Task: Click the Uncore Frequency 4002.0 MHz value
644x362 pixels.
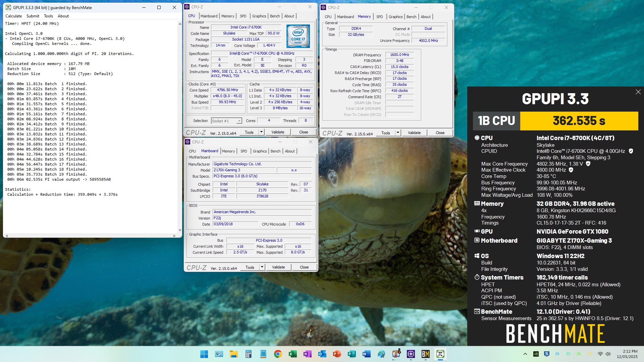Action: 428,41
